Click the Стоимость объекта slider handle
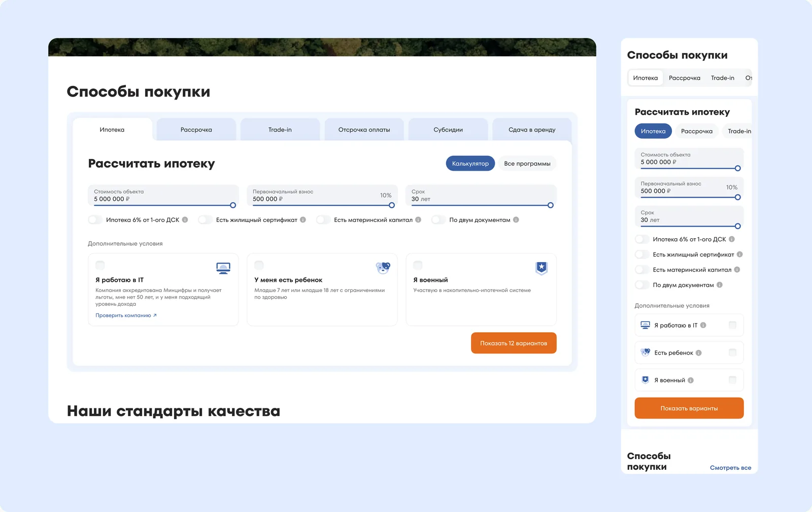The width and height of the screenshot is (812, 512). tap(233, 205)
